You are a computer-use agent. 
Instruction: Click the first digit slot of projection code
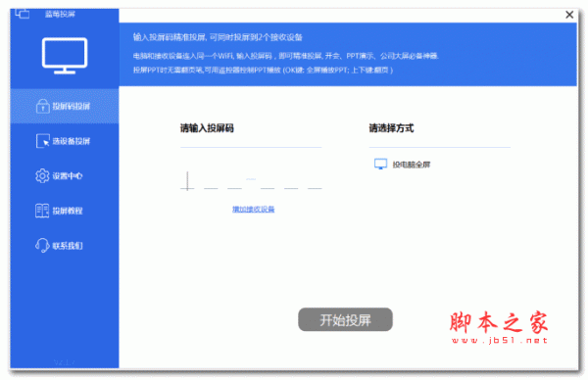coord(187,181)
